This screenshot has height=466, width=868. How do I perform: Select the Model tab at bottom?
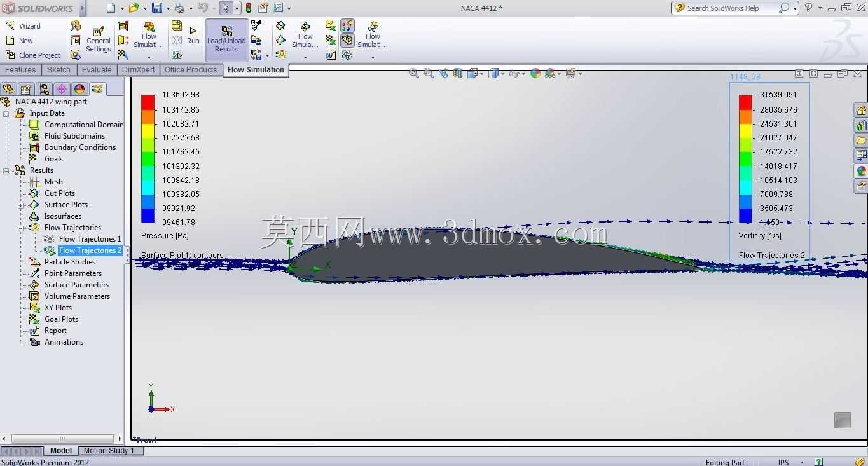pos(61,451)
